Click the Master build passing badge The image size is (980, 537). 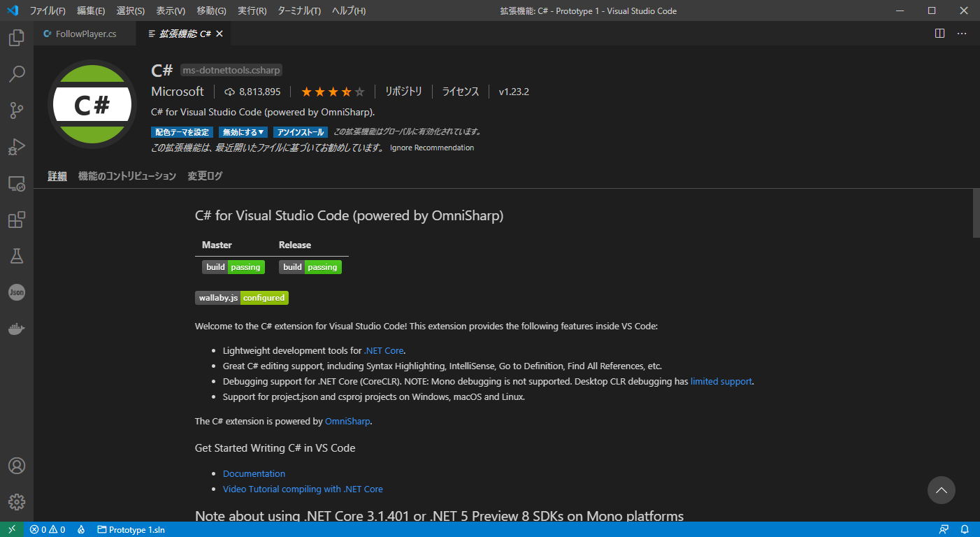pos(233,267)
